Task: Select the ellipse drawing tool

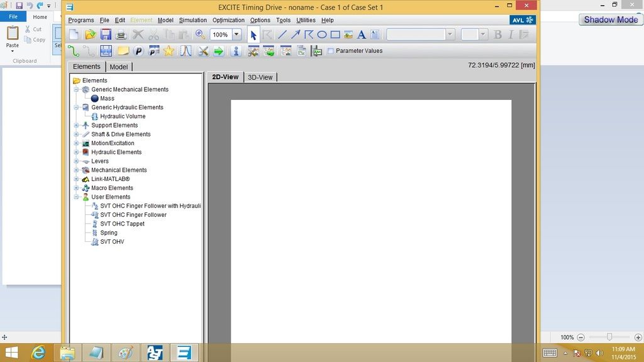Action: (322, 35)
